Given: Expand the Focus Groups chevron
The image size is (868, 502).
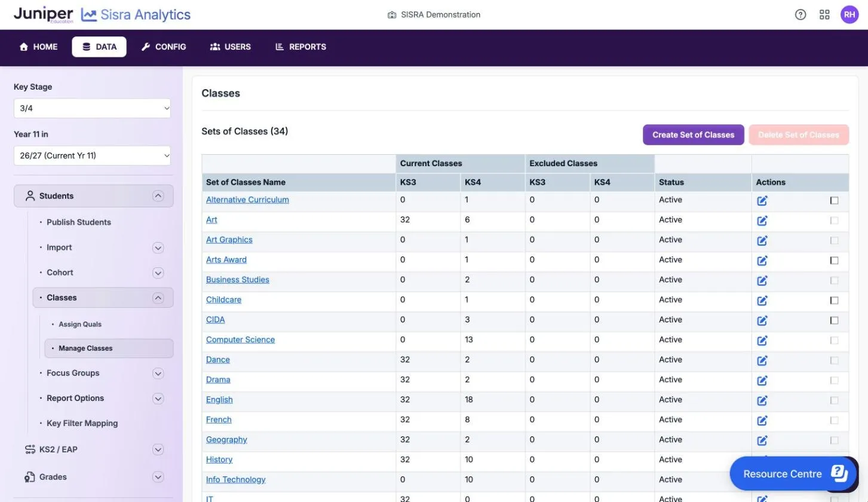Looking at the screenshot, I should point(158,373).
